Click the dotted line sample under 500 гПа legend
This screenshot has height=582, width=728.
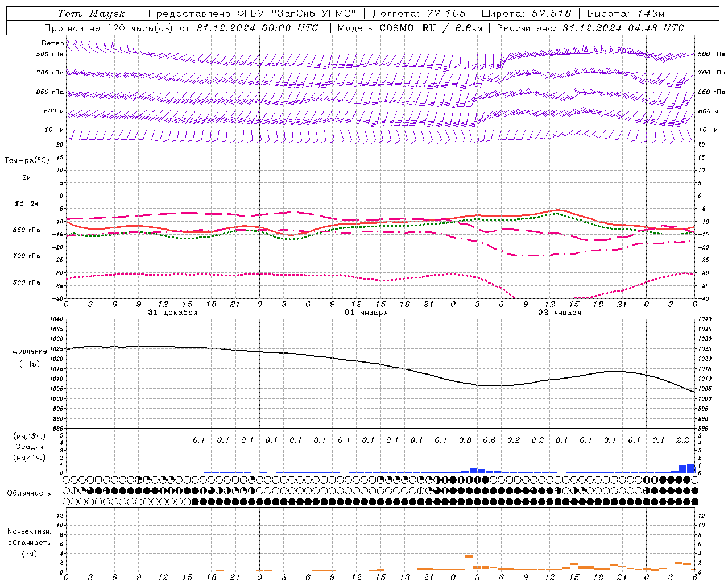(x=26, y=289)
